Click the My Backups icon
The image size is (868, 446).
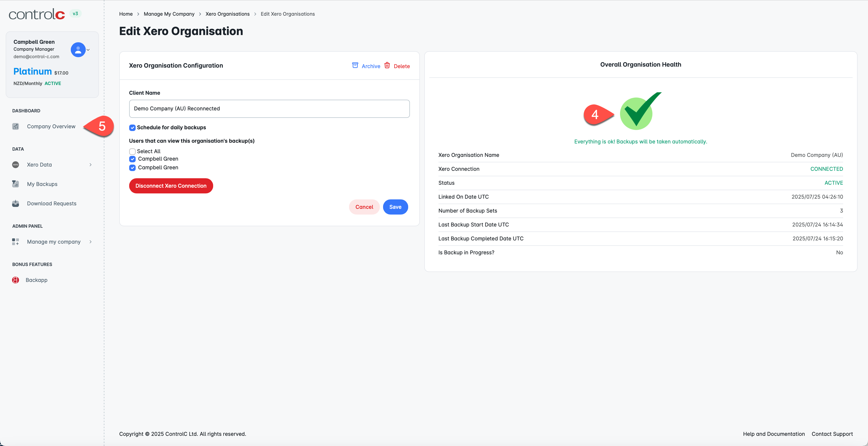(15, 184)
